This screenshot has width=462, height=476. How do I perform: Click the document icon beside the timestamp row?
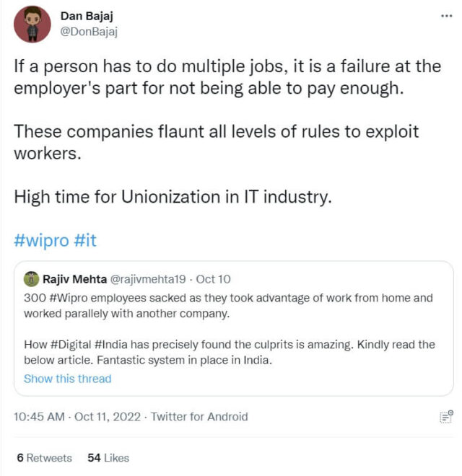pyautogui.click(x=446, y=416)
